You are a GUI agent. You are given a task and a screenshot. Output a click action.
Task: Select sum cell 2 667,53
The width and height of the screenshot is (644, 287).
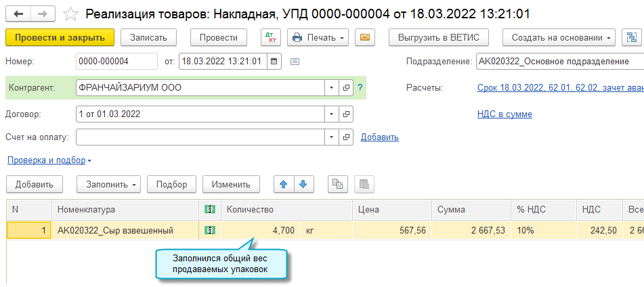[471, 230]
